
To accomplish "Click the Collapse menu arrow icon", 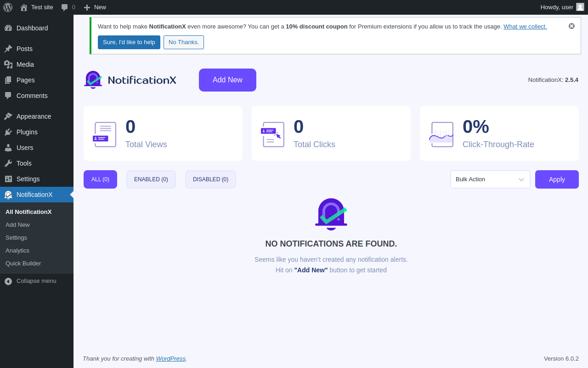I will [x=8, y=281].
